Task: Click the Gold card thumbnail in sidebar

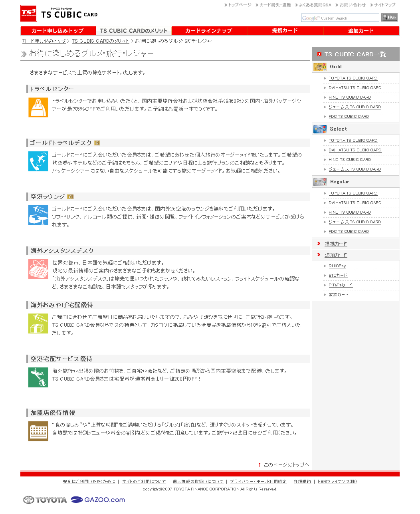Action: (320, 67)
